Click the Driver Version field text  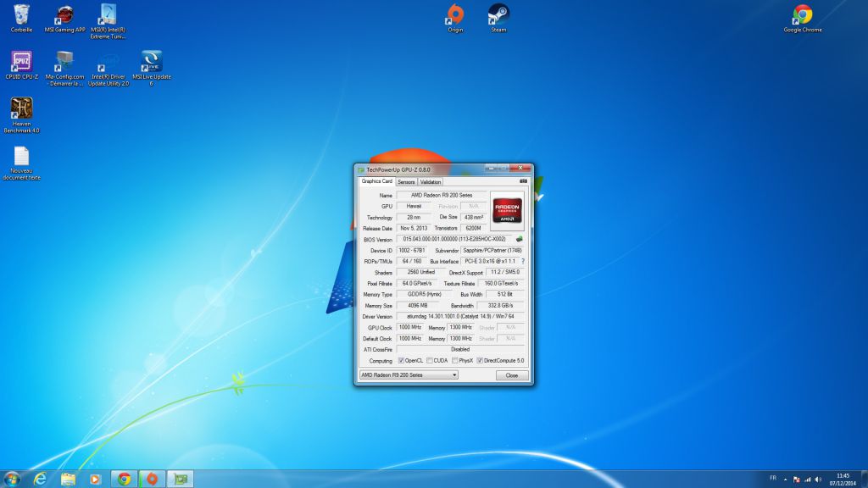(x=460, y=317)
